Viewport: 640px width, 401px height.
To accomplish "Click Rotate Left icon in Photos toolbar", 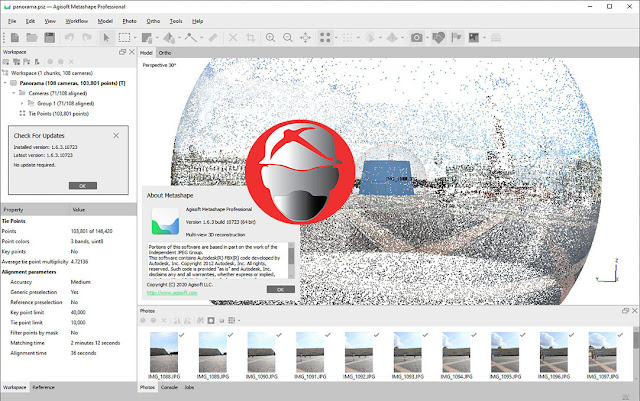I will pyautogui.click(x=177, y=321).
